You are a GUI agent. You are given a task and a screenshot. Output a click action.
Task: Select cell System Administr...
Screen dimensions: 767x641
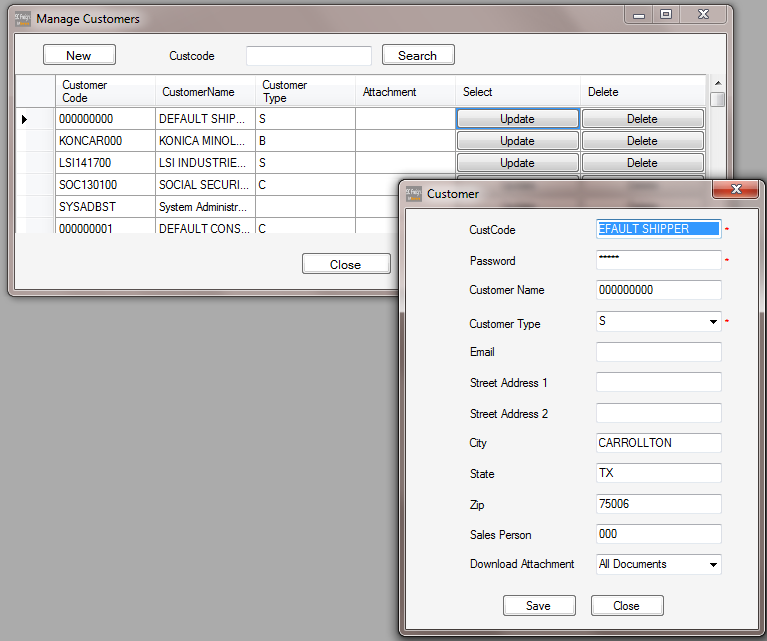[x=205, y=207]
